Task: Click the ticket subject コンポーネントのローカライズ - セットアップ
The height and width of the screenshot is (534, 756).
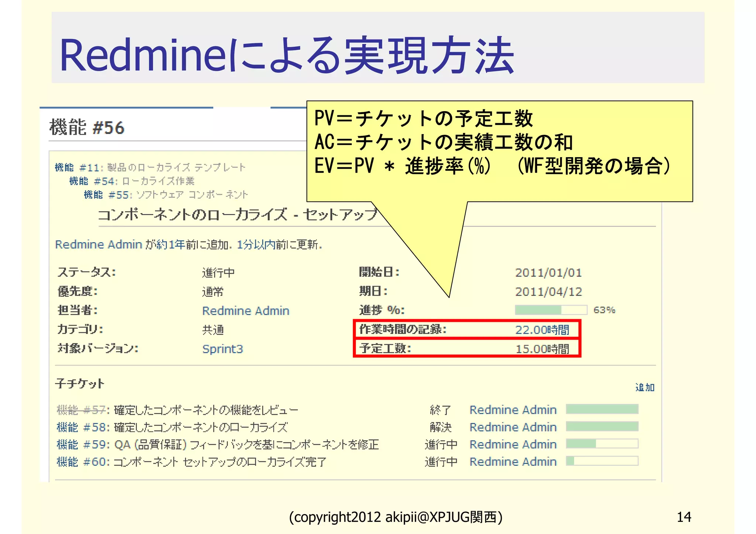Action: 238,214
